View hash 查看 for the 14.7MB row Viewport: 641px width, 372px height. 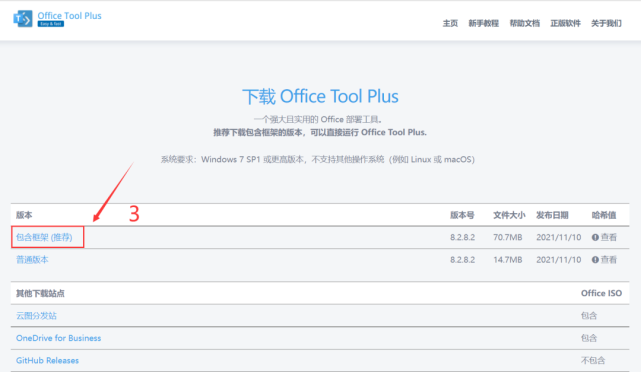coord(609,260)
